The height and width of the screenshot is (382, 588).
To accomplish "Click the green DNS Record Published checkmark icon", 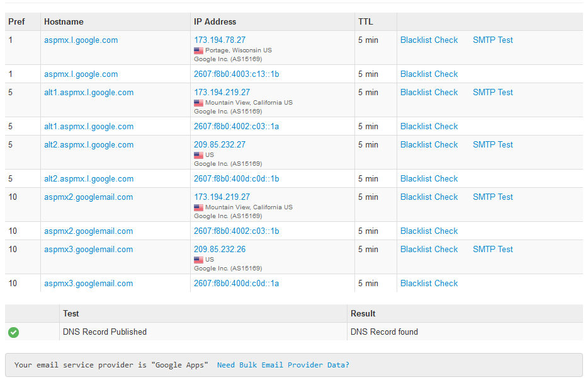I will pos(13,332).
